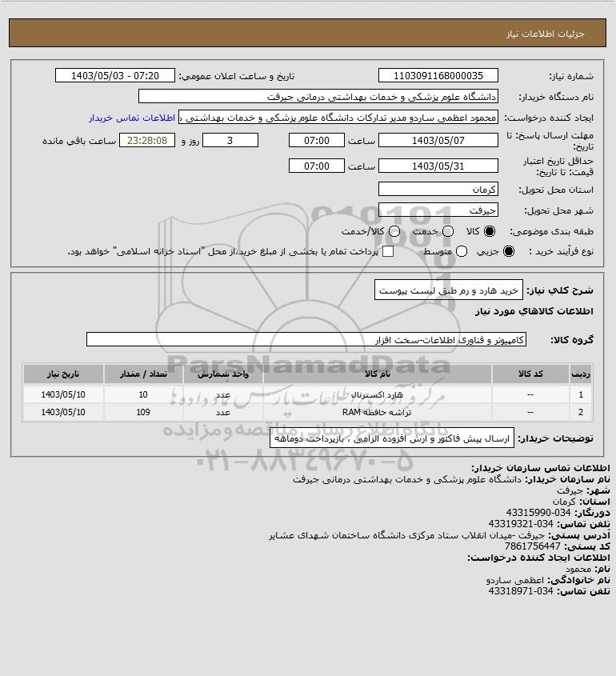Click unit cell عدد in row 1
The width and height of the screenshot is (616, 676).
223,394
